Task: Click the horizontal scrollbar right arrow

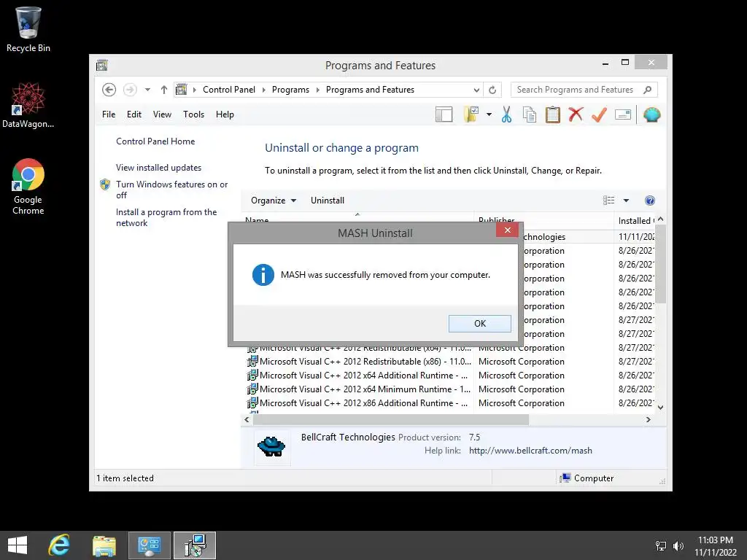Action: pos(648,419)
